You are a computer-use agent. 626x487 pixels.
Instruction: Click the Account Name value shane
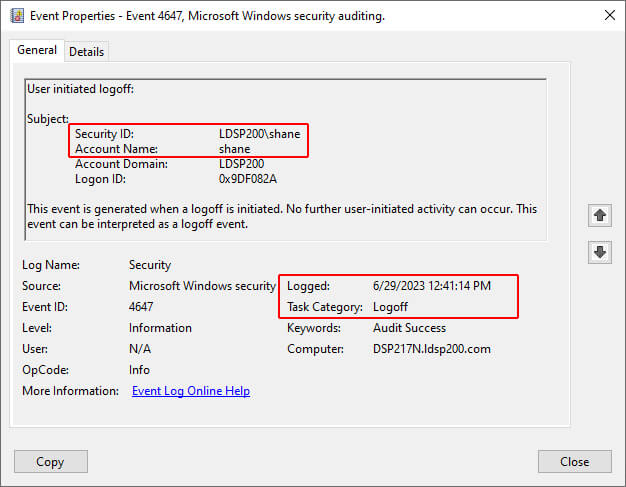coord(235,149)
